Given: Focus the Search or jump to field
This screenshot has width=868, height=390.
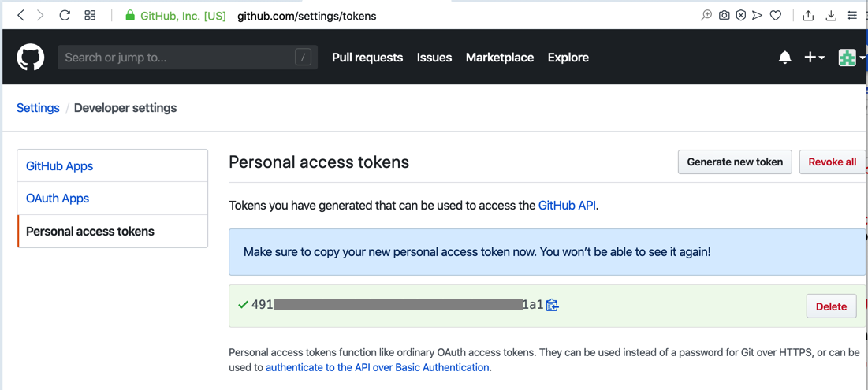Looking at the screenshot, I should (x=177, y=58).
